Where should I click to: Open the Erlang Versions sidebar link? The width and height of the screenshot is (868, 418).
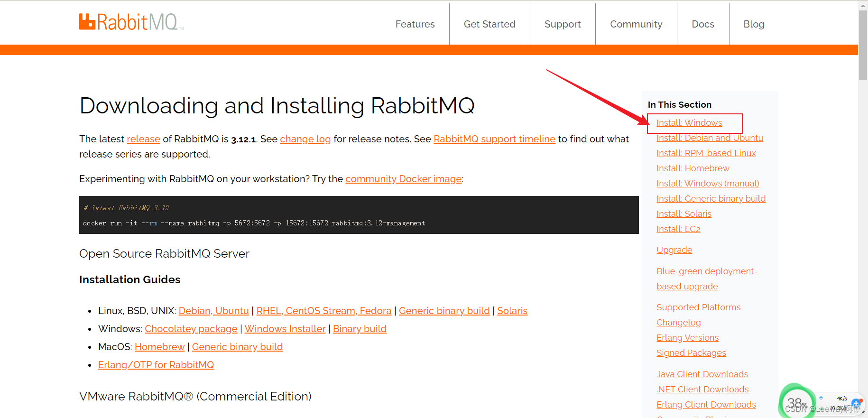coord(688,338)
